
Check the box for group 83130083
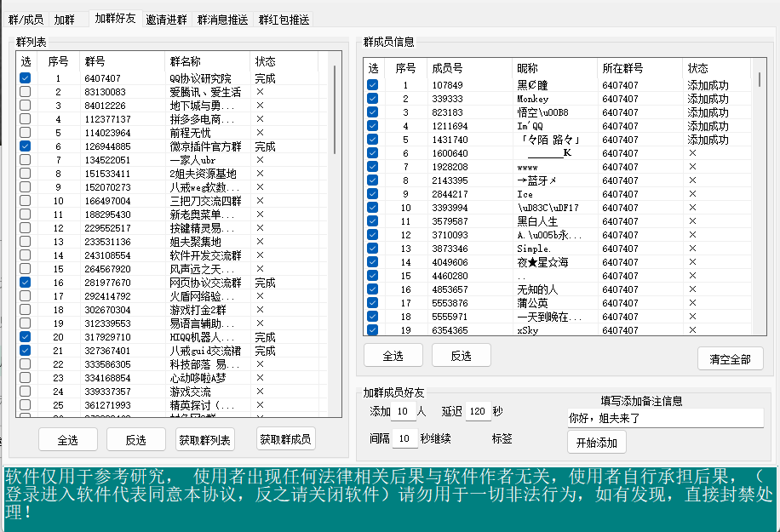pyautogui.click(x=26, y=92)
